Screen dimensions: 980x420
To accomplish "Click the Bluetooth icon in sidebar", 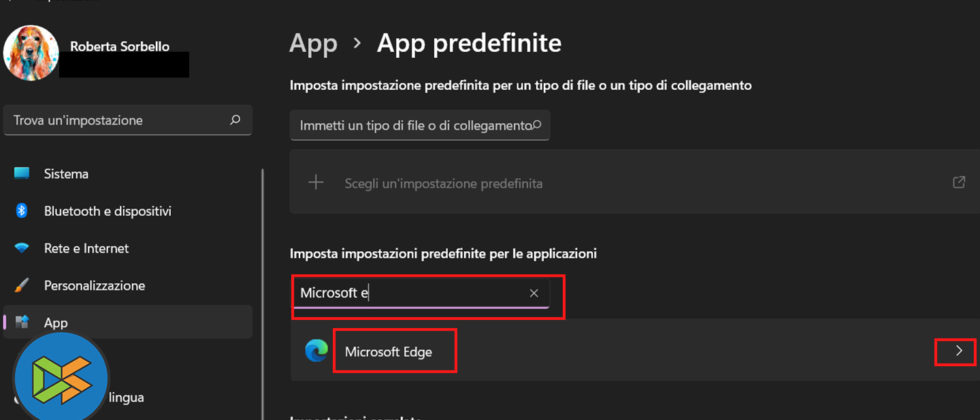I will [x=22, y=211].
